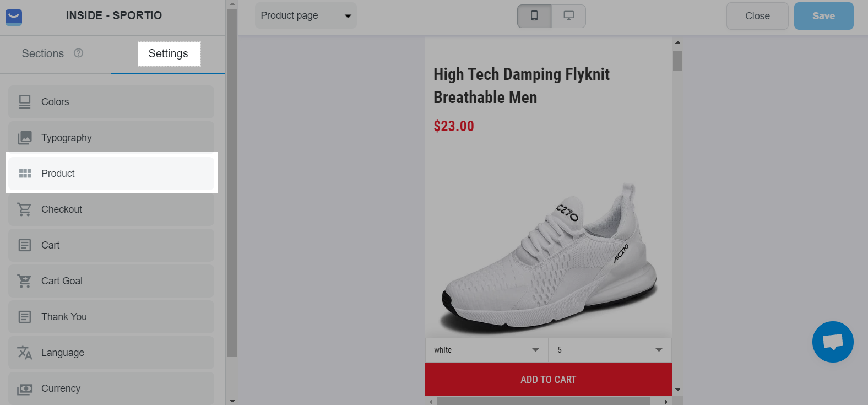Viewport: 868px width, 405px height.
Task: Click the Save button
Action: click(824, 16)
